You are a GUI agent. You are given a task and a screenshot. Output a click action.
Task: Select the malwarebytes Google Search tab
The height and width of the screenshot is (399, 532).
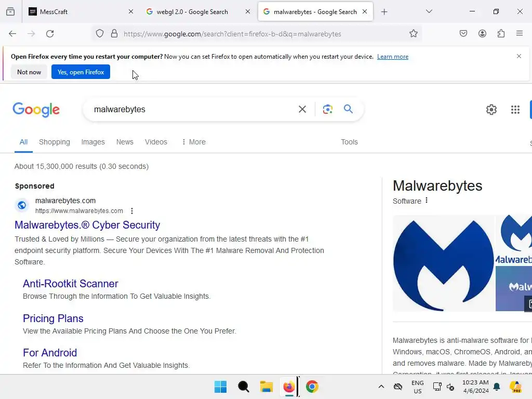pyautogui.click(x=315, y=12)
